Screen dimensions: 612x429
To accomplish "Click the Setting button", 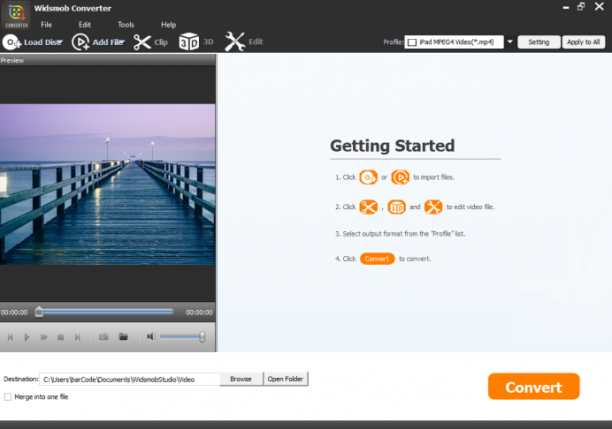I will [x=539, y=42].
